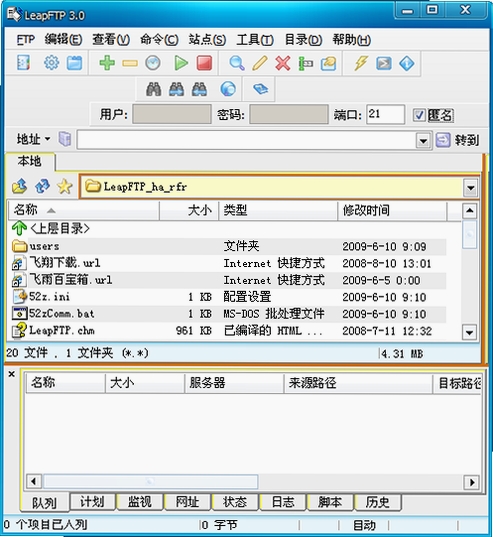Open the address bar history dropdown
The image size is (493, 537).
423,140
